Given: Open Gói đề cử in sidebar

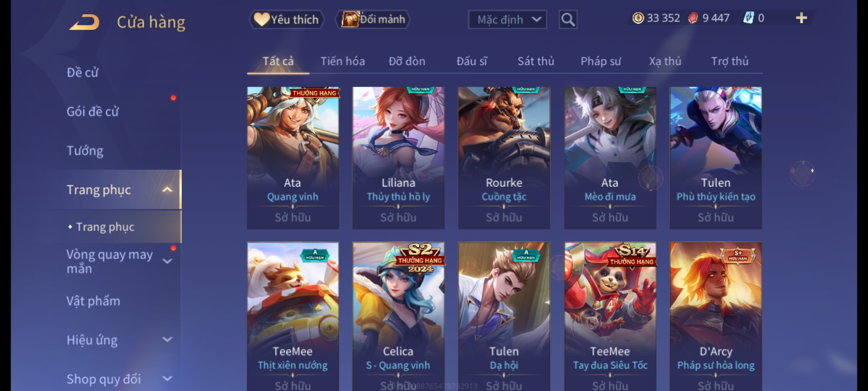Looking at the screenshot, I should 93,112.
